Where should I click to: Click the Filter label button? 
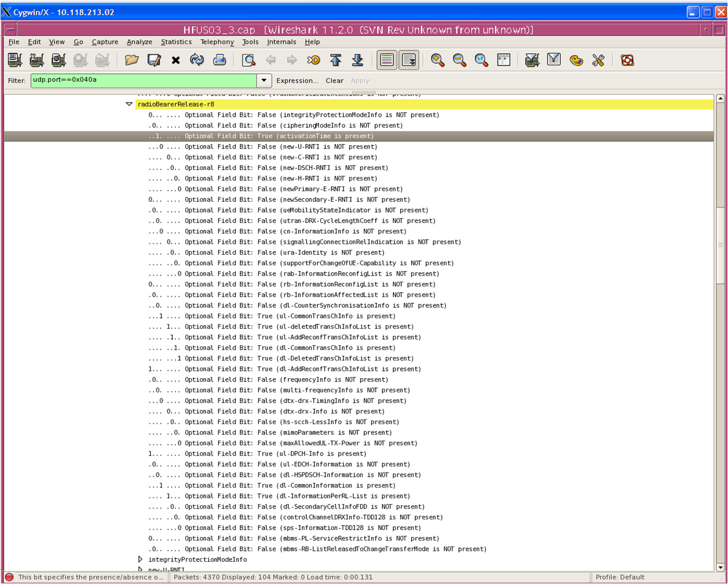tap(17, 81)
